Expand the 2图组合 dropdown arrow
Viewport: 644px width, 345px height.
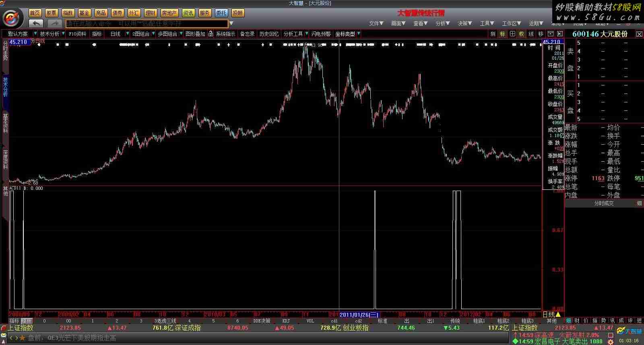click(x=153, y=34)
